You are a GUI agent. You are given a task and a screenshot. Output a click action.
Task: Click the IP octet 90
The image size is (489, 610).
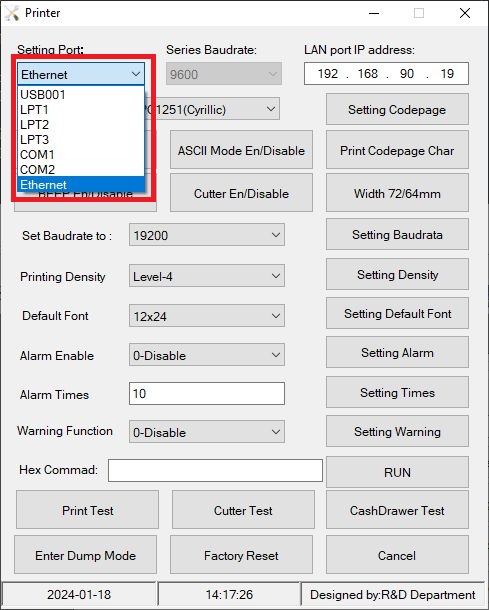(407, 74)
